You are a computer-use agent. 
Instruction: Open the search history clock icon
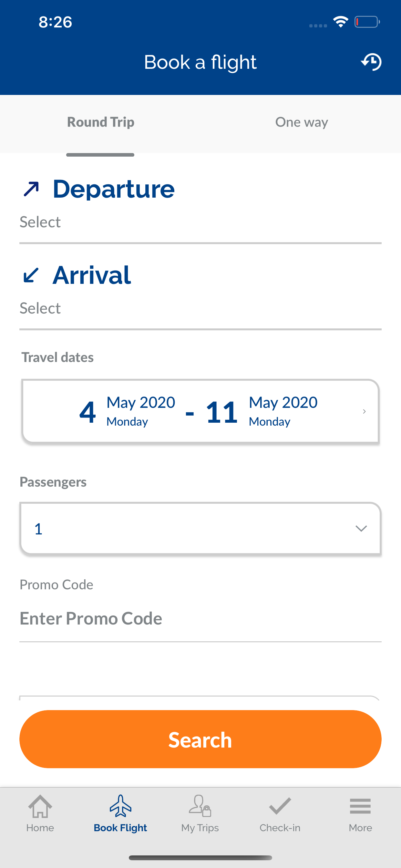371,62
